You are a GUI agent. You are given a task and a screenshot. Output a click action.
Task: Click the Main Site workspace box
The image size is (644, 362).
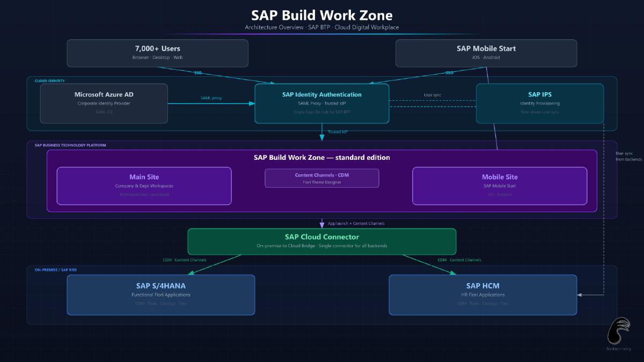144,186
